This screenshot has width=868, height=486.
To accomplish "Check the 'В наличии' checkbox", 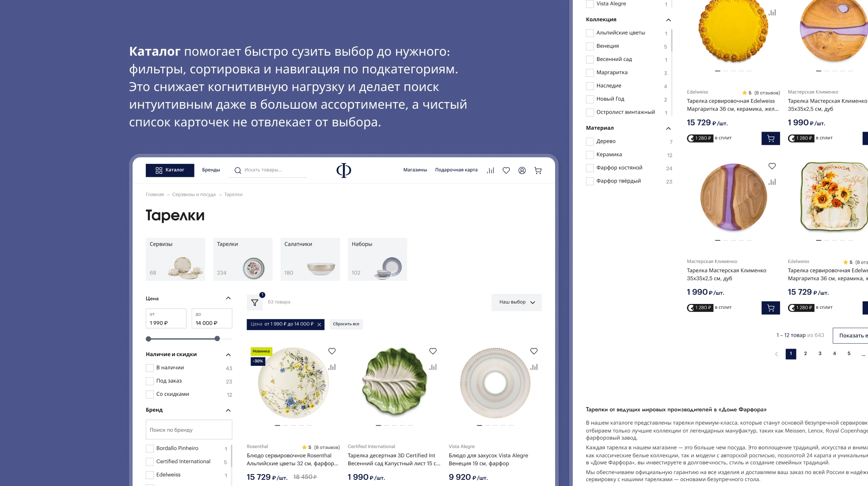I will click(x=150, y=368).
